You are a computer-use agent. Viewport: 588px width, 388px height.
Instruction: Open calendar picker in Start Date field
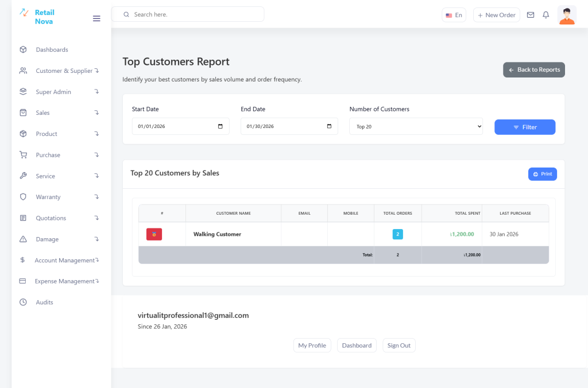coord(220,126)
